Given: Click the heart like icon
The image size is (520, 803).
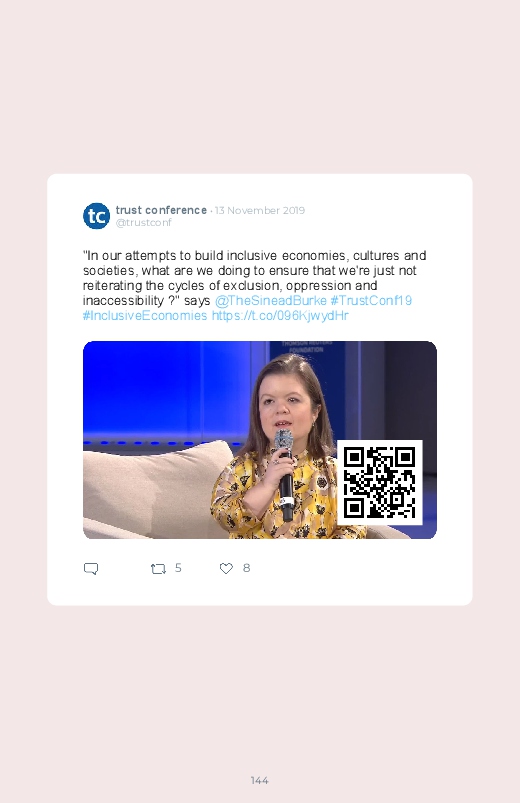Looking at the screenshot, I should pos(226,568).
